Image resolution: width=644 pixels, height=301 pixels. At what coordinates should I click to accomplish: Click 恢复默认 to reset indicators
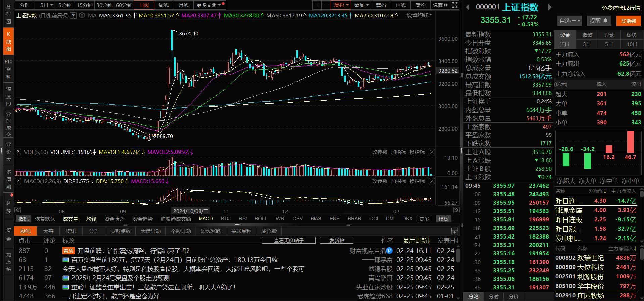(45, 219)
